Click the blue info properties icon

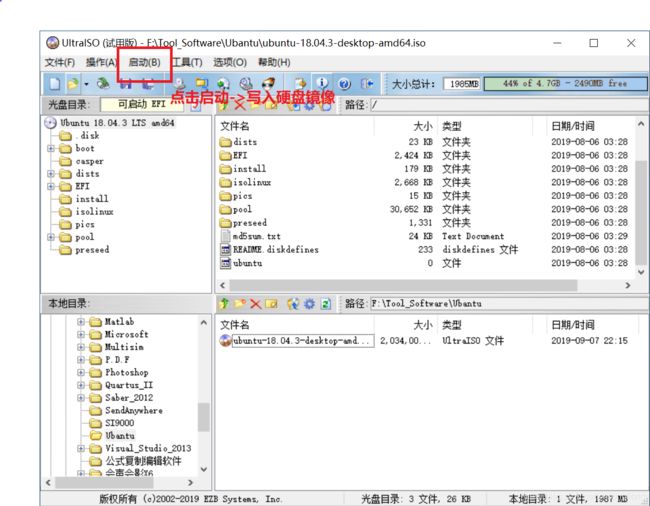coord(322,83)
